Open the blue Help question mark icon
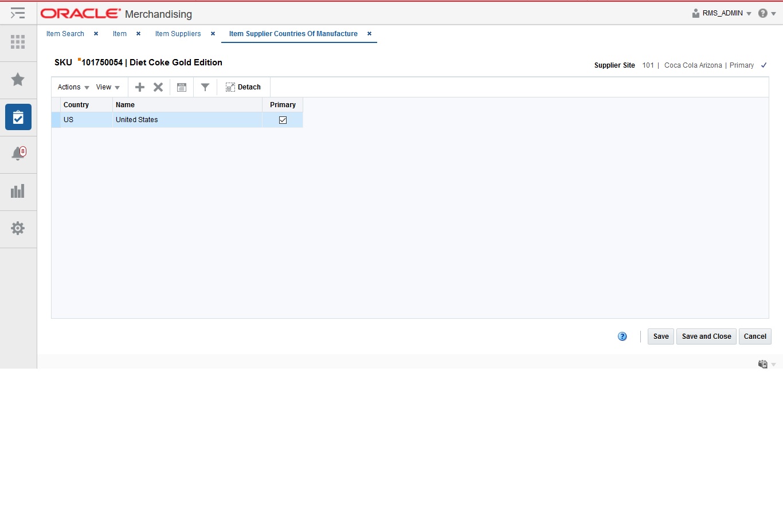The height and width of the screenshot is (532, 783). 623,337
